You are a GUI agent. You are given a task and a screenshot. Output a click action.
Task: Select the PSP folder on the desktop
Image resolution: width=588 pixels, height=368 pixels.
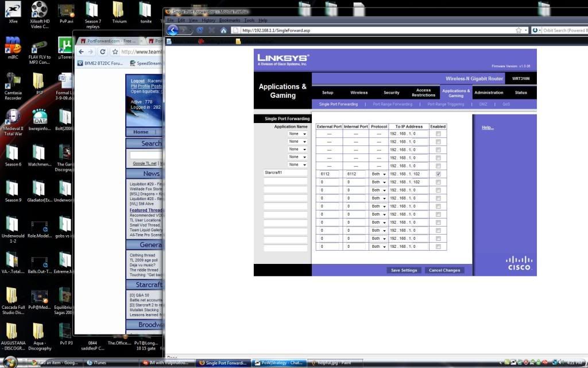pyautogui.click(x=40, y=83)
